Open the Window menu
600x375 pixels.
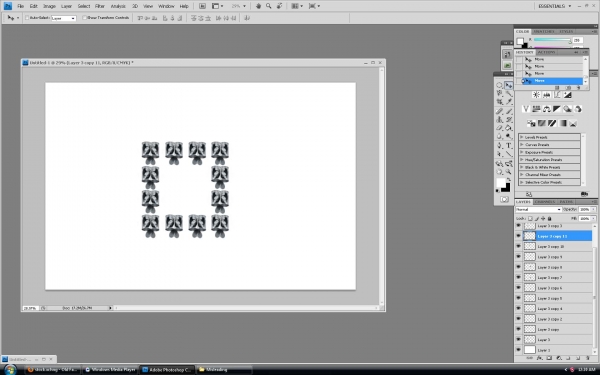166,6
